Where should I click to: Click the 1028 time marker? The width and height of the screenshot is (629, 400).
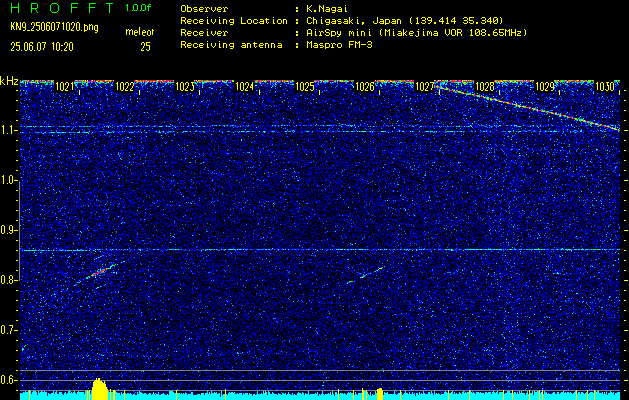(485, 87)
